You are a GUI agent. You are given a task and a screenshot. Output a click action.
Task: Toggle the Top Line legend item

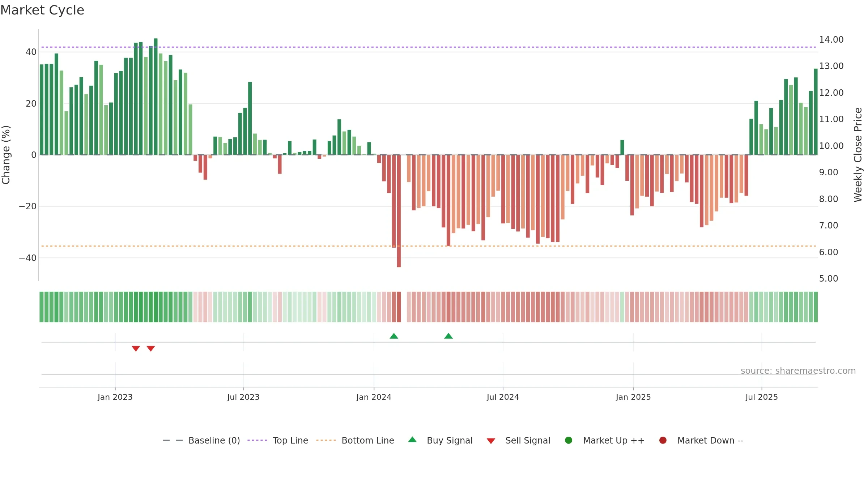tap(277, 440)
